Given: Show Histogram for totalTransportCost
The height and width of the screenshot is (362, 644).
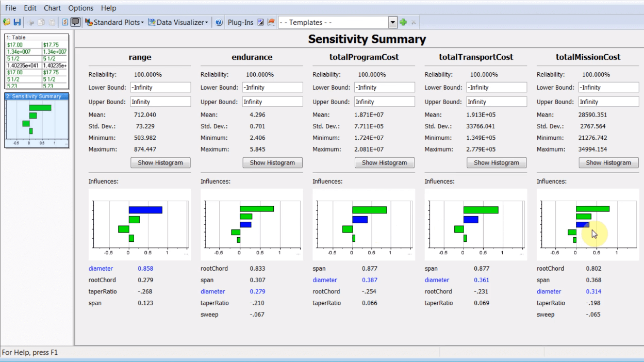Looking at the screenshot, I should coord(497,162).
